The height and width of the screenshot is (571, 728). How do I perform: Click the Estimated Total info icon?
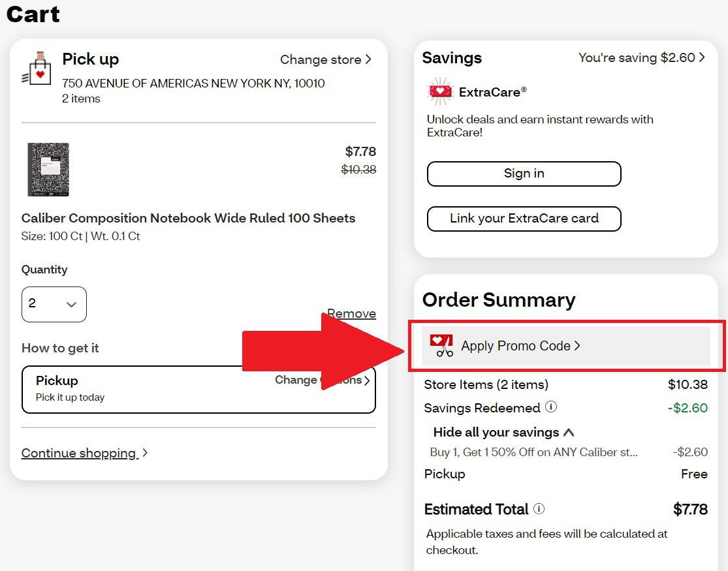[540, 509]
